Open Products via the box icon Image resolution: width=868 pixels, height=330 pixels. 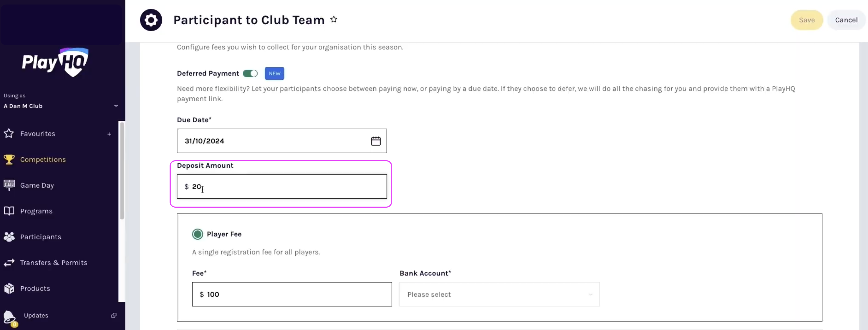click(x=9, y=288)
